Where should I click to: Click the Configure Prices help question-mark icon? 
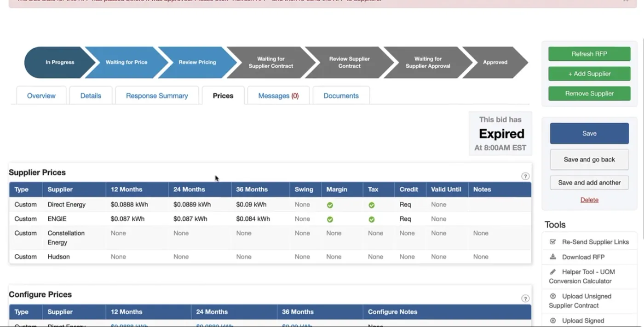(525, 298)
